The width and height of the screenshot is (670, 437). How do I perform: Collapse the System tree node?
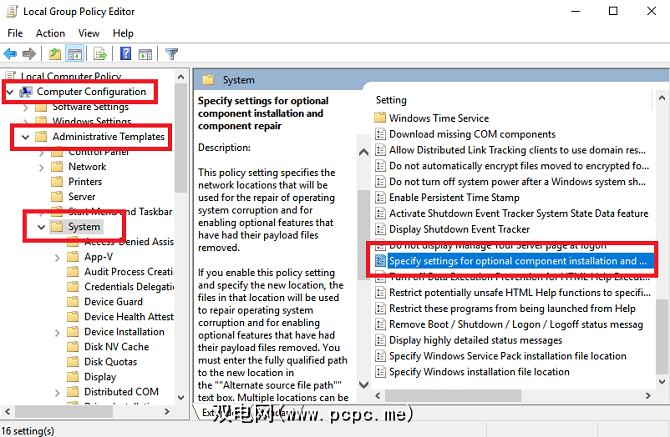(41, 227)
